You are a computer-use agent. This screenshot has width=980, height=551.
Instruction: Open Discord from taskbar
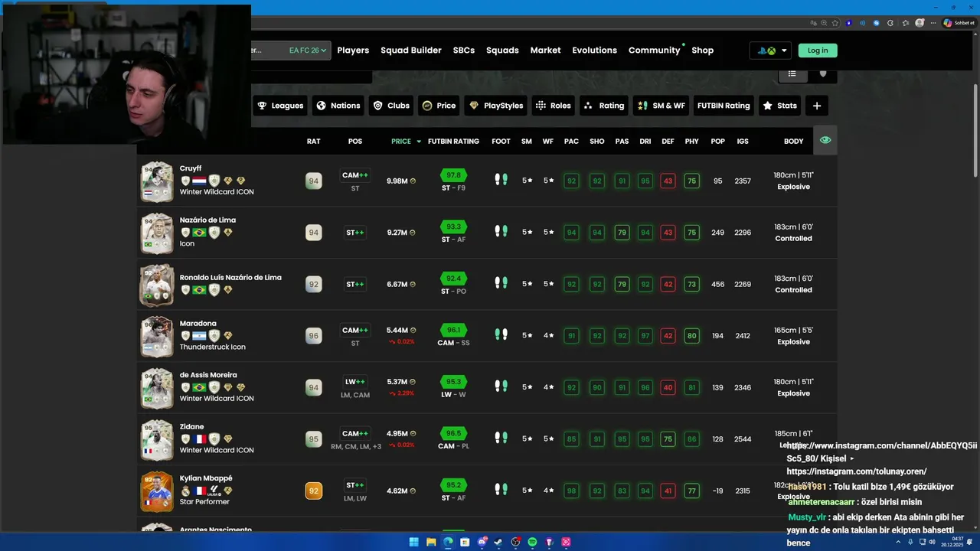click(x=482, y=542)
